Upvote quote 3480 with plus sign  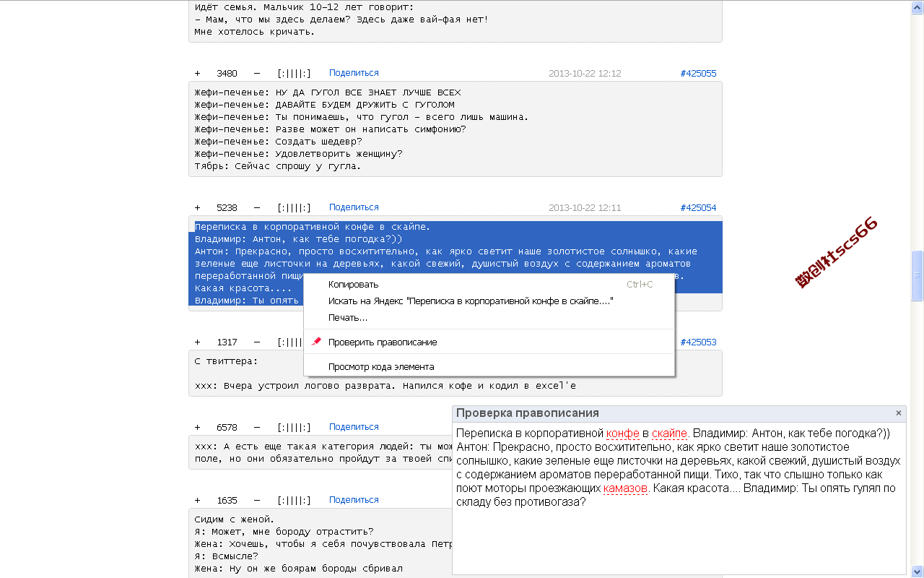tap(197, 73)
